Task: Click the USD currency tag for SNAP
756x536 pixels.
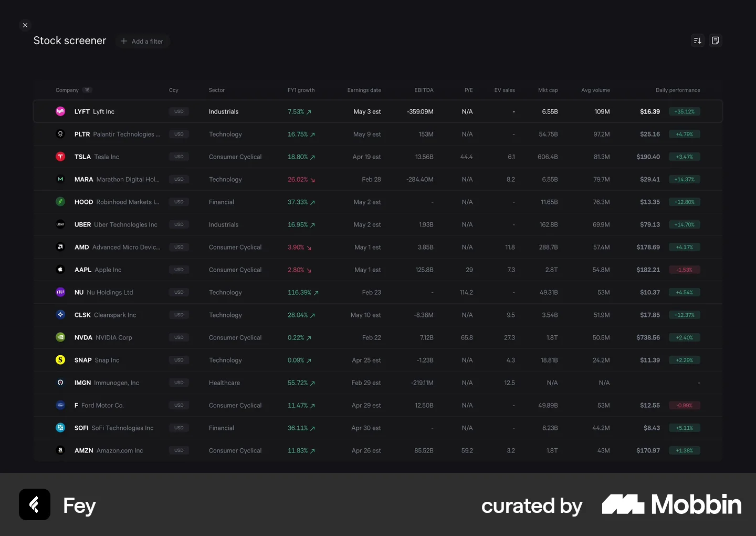Action: coord(179,360)
